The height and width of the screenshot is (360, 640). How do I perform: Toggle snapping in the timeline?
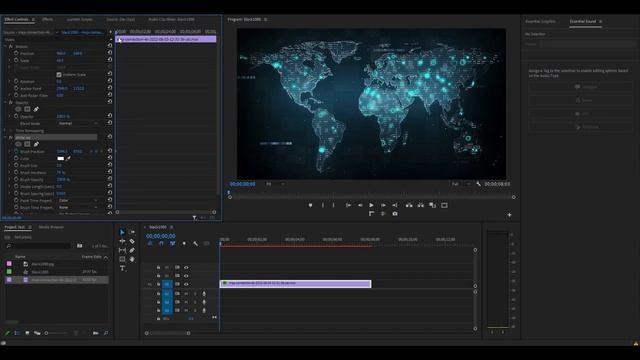coord(161,244)
